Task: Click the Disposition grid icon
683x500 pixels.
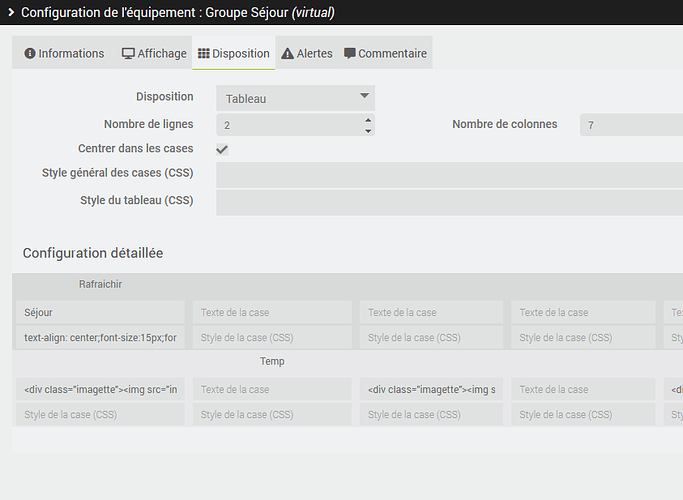Action: point(203,54)
